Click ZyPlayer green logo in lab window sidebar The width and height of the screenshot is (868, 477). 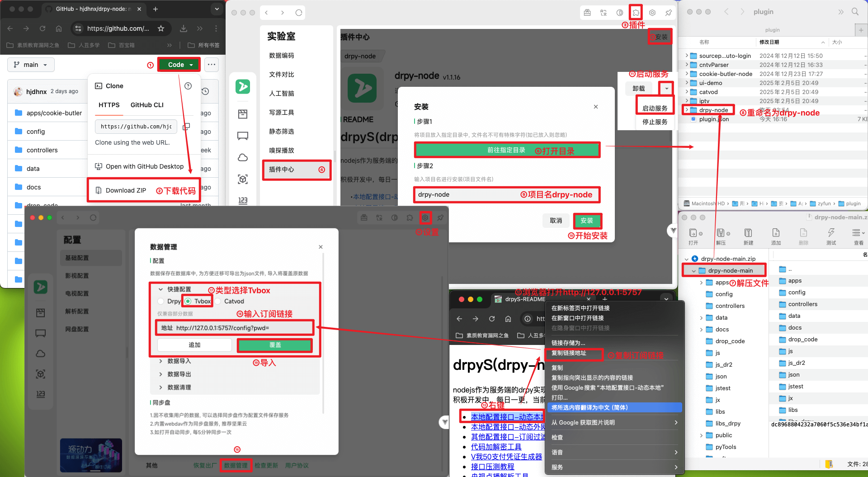(243, 86)
